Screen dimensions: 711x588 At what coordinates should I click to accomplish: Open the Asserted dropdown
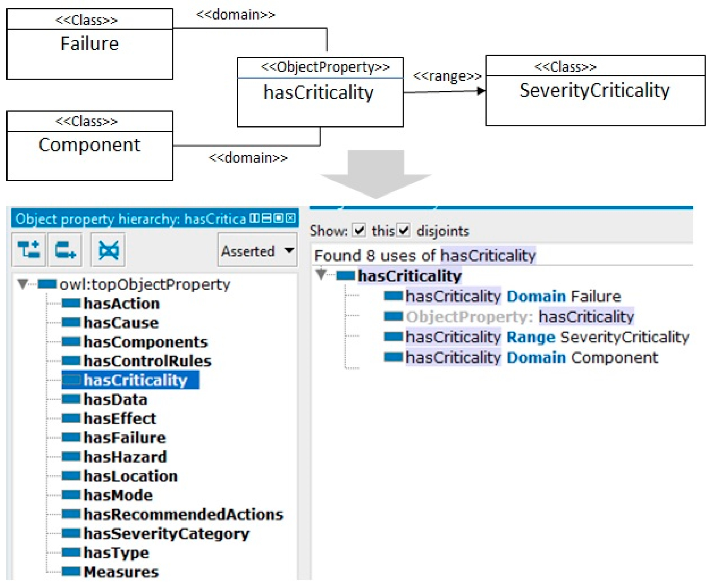[x=257, y=250]
